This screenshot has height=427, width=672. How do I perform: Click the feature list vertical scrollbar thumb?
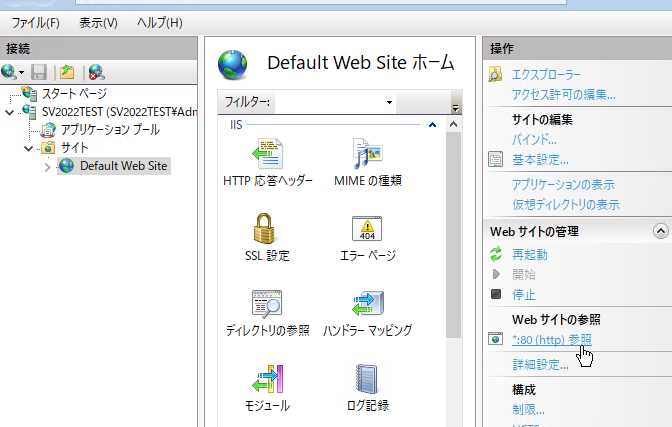click(453, 235)
